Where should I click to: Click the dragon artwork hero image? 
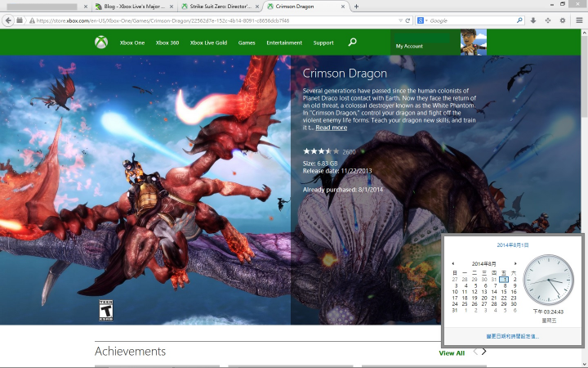(145, 190)
